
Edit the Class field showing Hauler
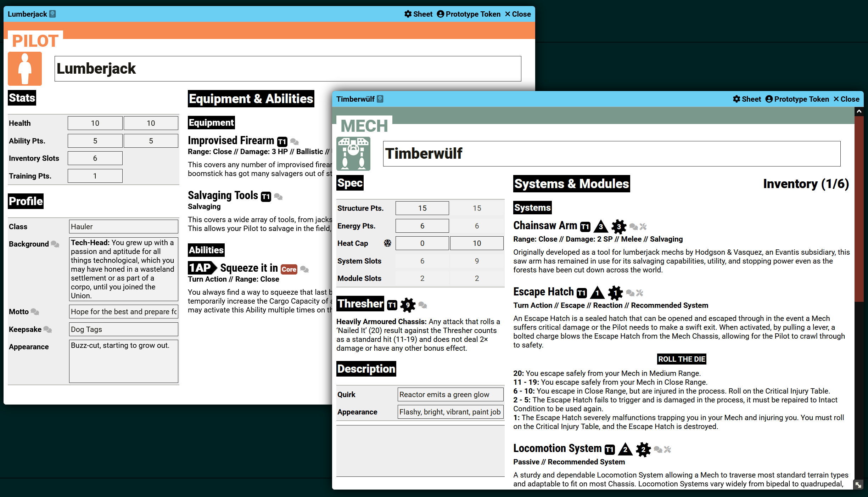click(124, 227)
